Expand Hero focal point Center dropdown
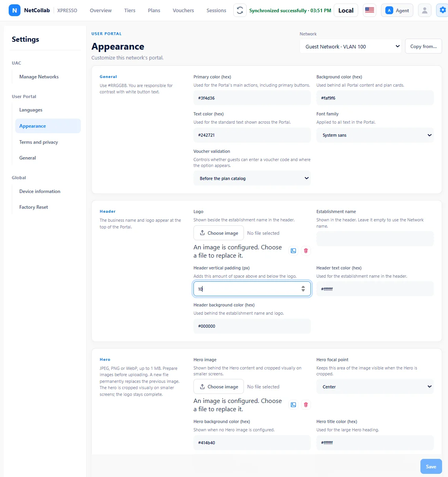448x477 pixels. [x=375, y=387]
